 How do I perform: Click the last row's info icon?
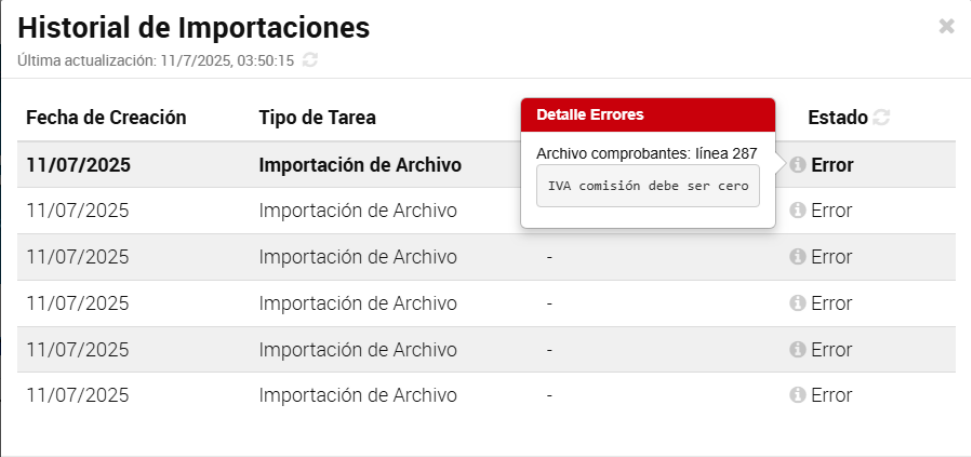pos(797,395)
